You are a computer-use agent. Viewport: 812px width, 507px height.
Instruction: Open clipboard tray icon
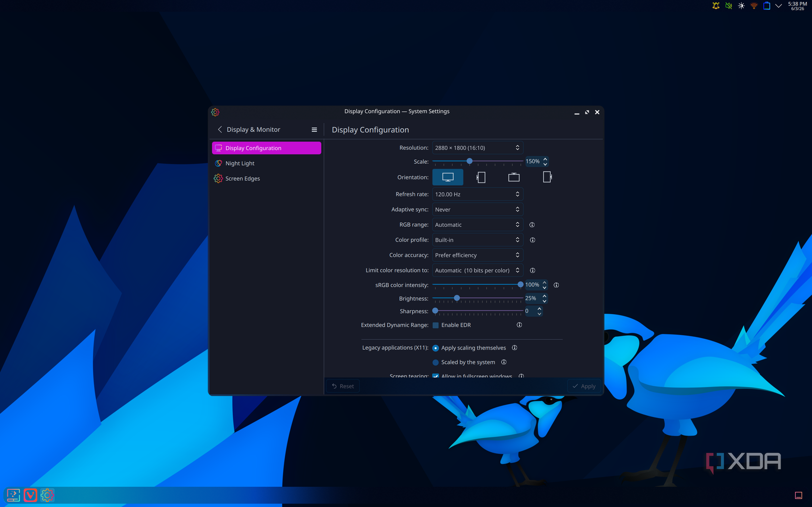click(767, 6)
